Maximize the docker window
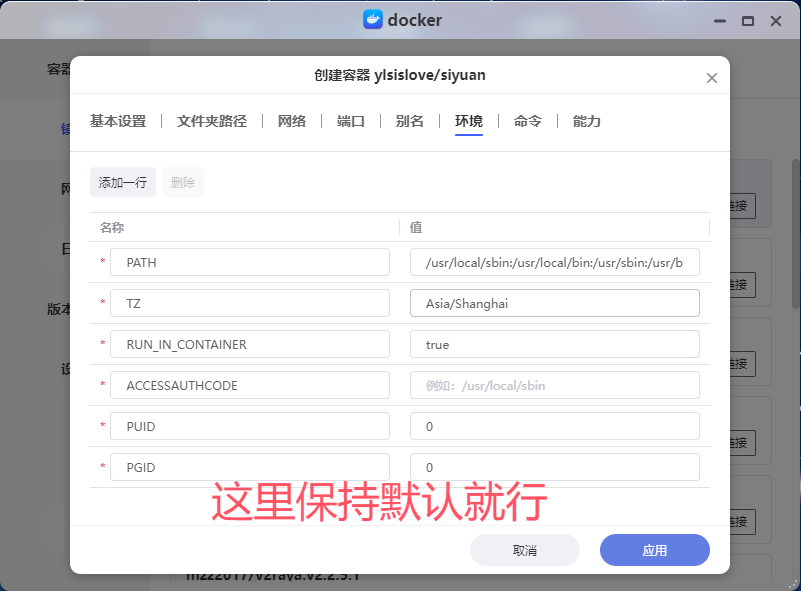Screen dimensions: 801x591 pos(747,20)
